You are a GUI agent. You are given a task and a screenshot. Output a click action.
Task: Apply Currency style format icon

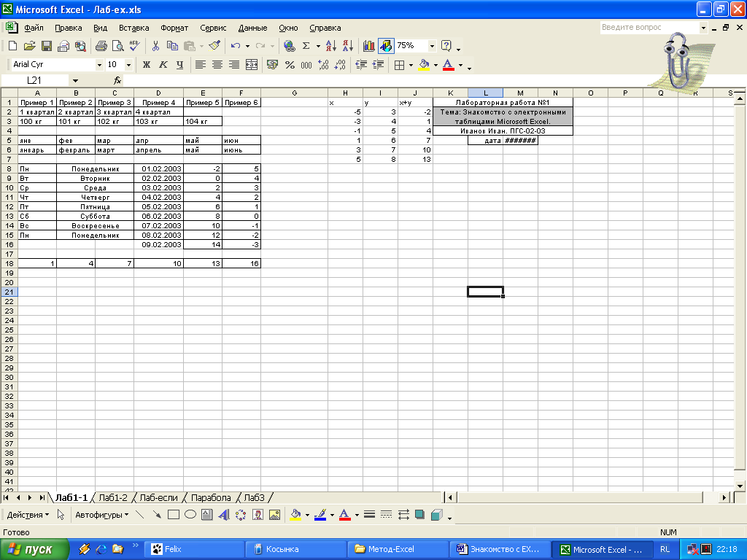coord(273,65)
